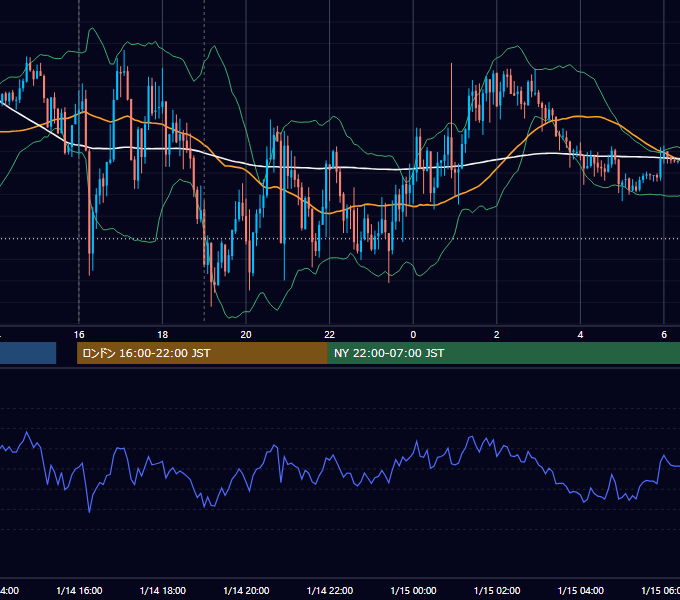The width and height of the screenshot is (680, 600).
Task: Click the 4 hour axis label
Action: tap(580, 335)
